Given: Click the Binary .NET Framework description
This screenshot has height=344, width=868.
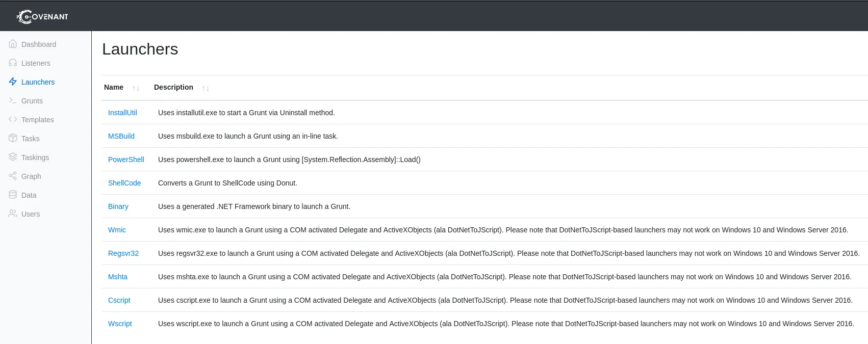Looking at the screenshot, I should [254, 206].
